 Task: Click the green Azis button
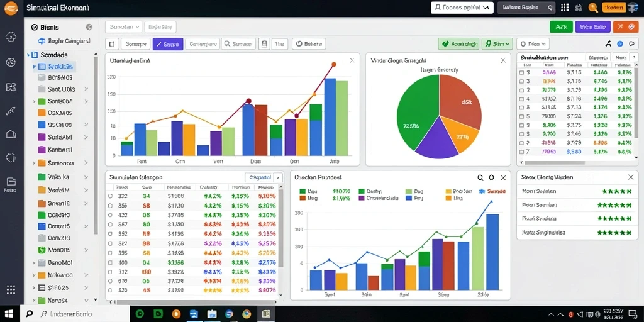(x=561, y=26)
